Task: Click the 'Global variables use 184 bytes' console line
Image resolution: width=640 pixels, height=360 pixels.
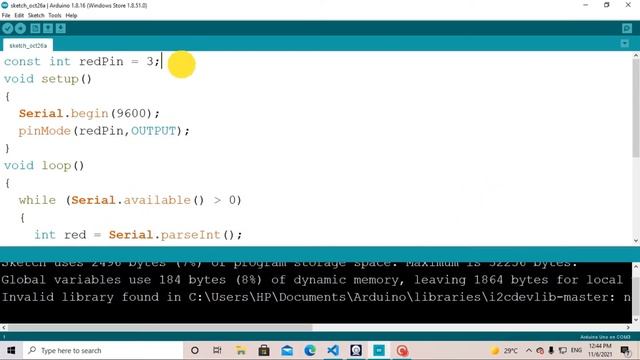Action: 312,280
